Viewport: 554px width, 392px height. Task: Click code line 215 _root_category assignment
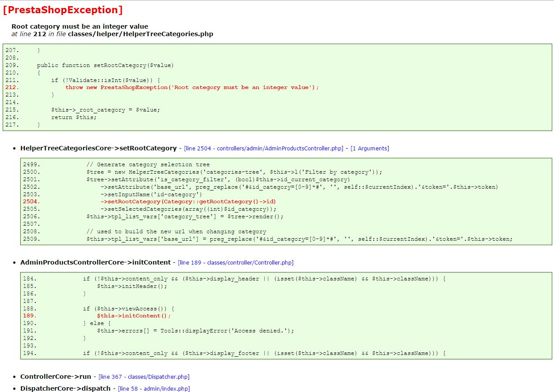pos(105,110)
